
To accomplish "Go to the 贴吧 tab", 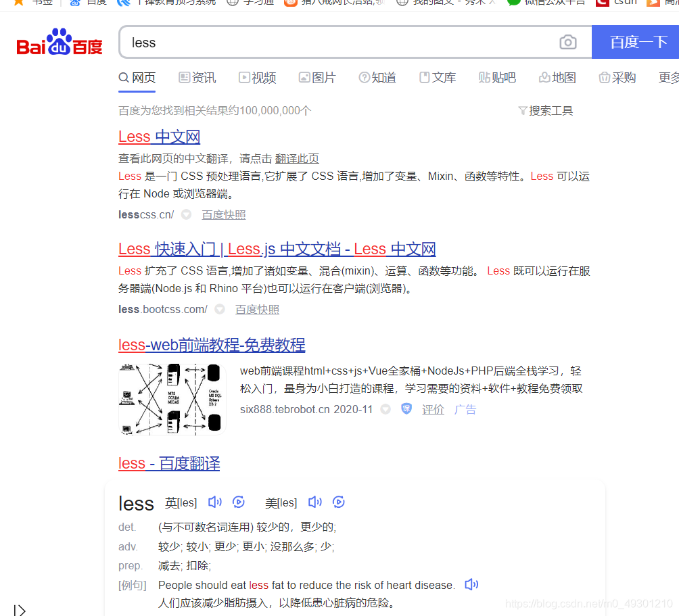I will point(497,78).
